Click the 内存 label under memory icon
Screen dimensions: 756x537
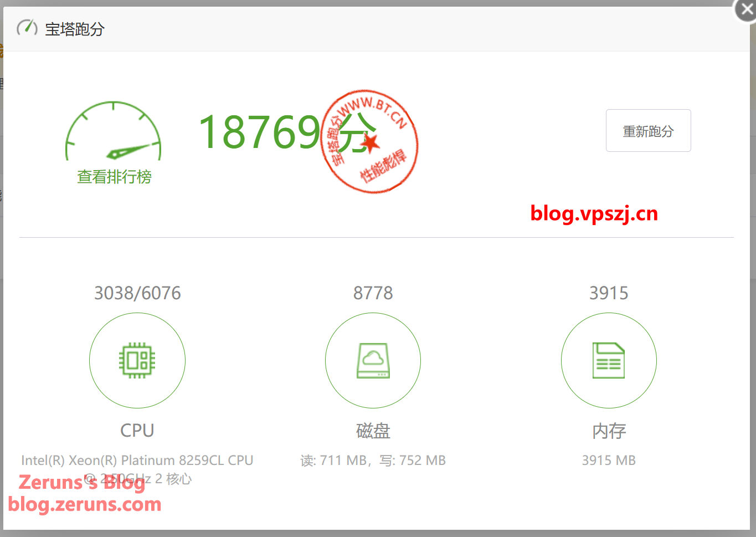coord(609,431)
